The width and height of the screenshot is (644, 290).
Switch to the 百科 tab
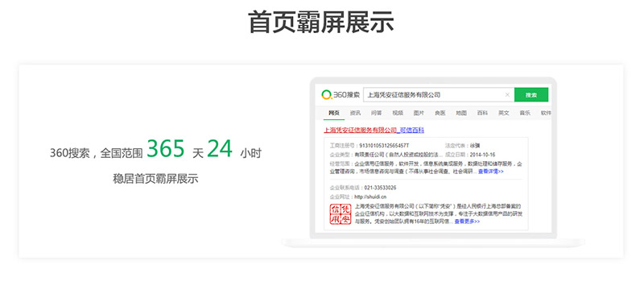click(x=482, y=113)
